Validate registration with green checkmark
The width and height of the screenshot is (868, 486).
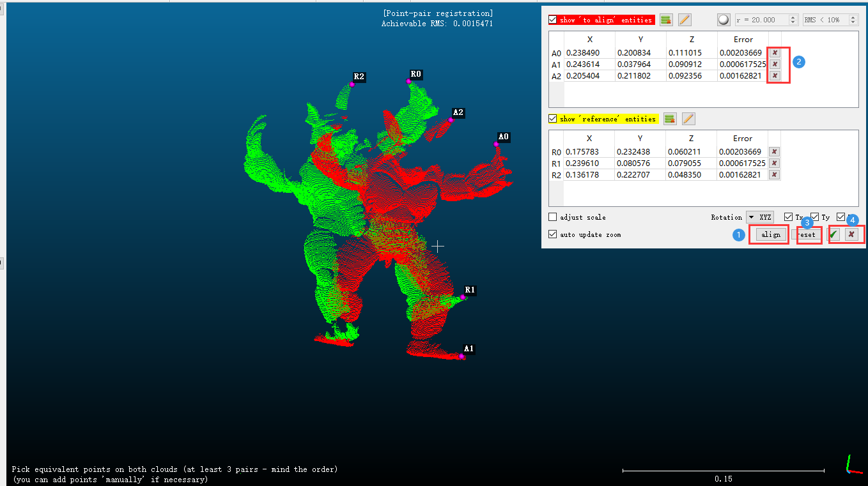834,234
